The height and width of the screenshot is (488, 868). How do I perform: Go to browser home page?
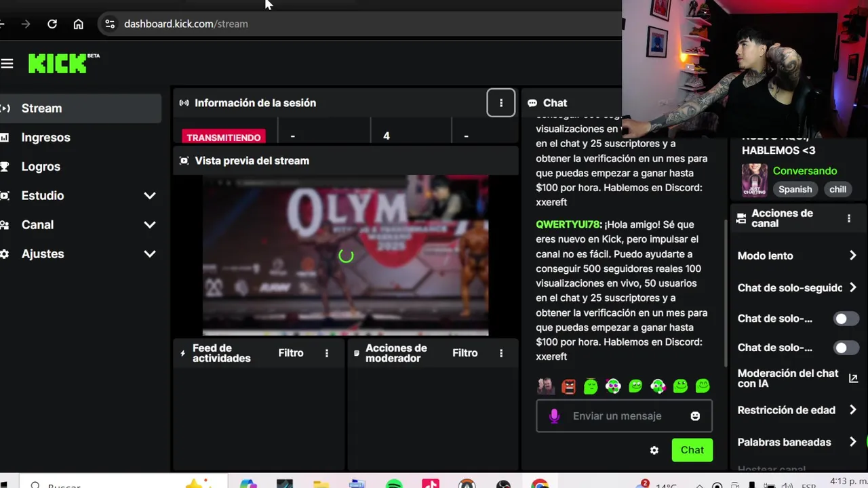point(79,24)
